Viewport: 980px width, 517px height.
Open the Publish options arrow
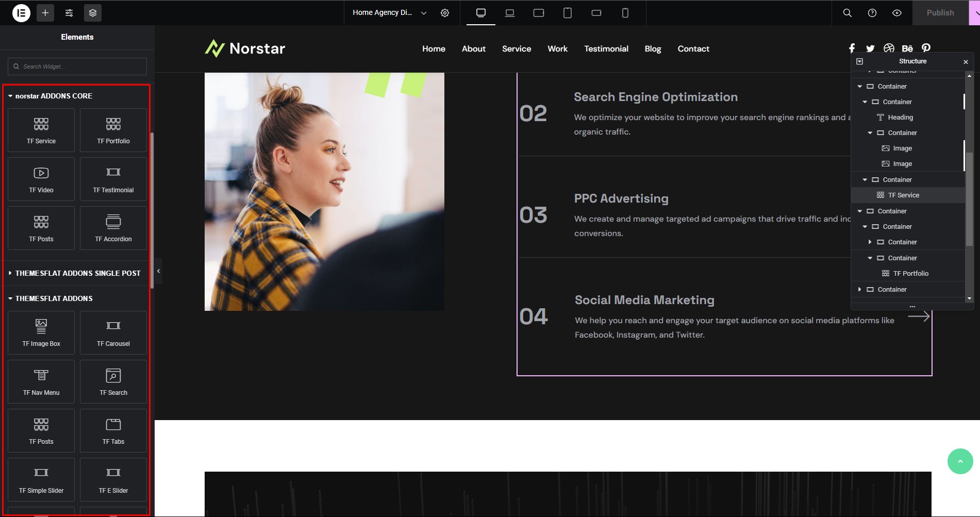[x=975, y=13]
